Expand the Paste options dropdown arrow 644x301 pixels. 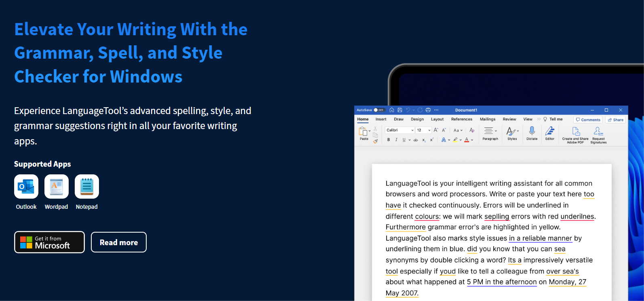(x=370, y=131)
